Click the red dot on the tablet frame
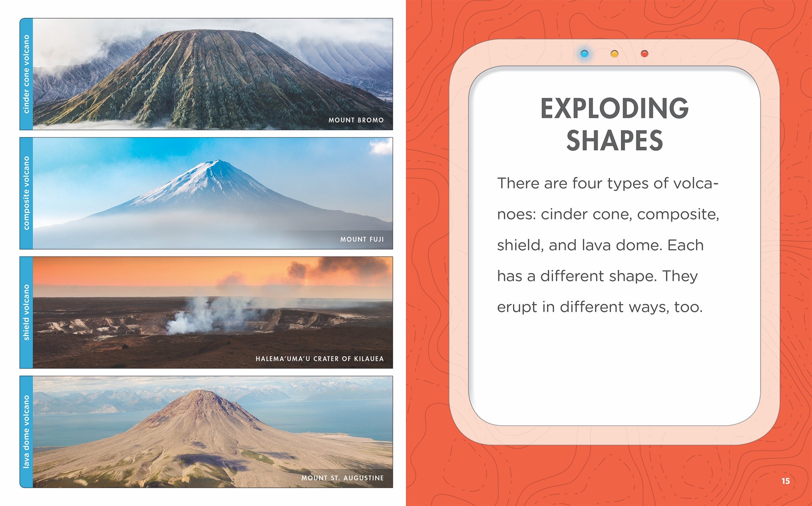The width and height of the screenshot is (812, 506). point(644,54)
